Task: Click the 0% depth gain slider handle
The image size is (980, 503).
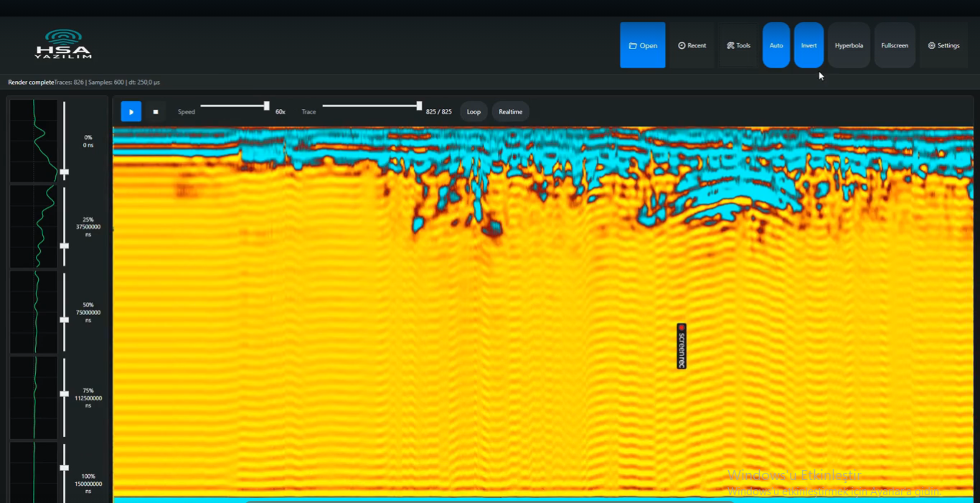Action: point(65,172)
